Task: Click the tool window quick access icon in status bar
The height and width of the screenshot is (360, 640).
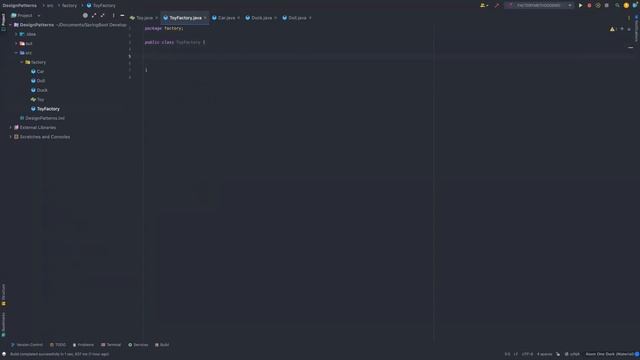Action: [4, 354]
